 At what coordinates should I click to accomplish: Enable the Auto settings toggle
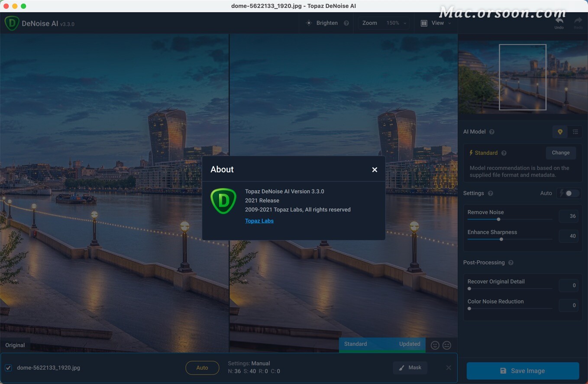point(569,193)
